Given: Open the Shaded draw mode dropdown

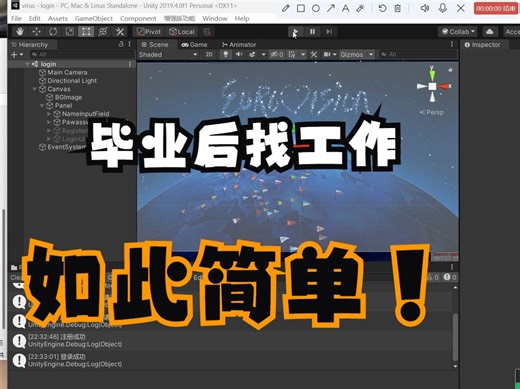Looking at the screenshot, I should click(168, 54).
